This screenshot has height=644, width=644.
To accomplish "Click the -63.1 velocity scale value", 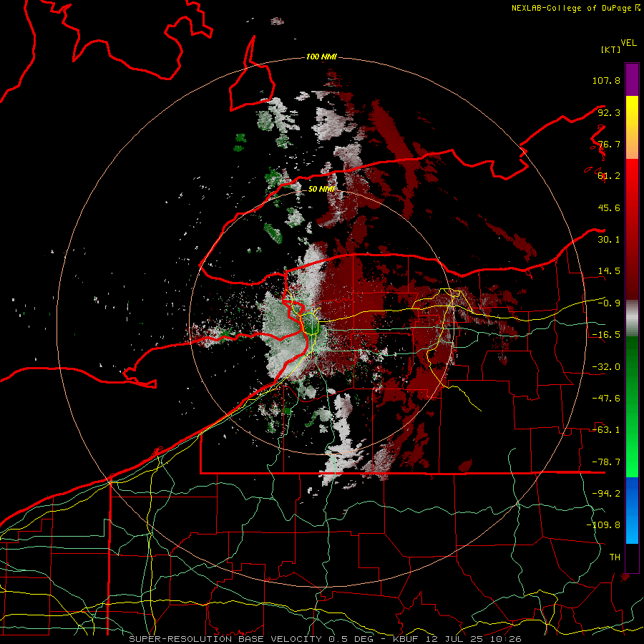I will click(x=606, y=430).
